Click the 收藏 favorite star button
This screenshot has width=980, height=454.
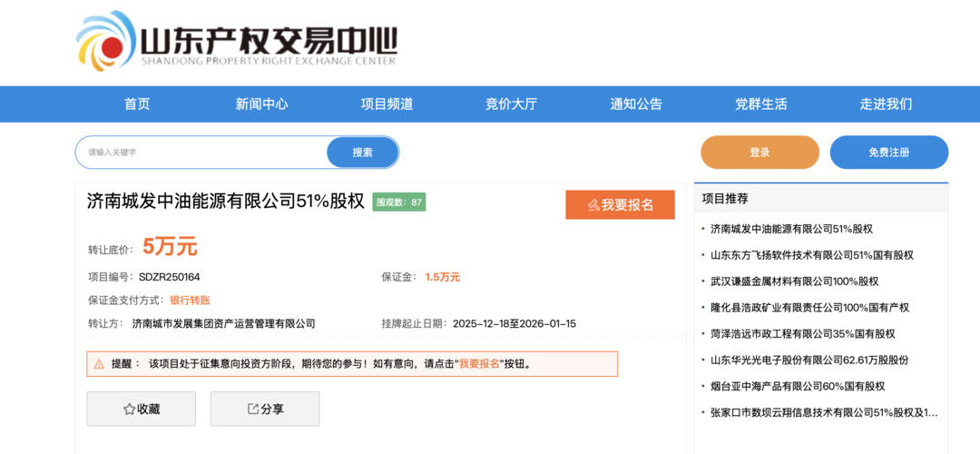pyautogui.click(x=141, y=410)
